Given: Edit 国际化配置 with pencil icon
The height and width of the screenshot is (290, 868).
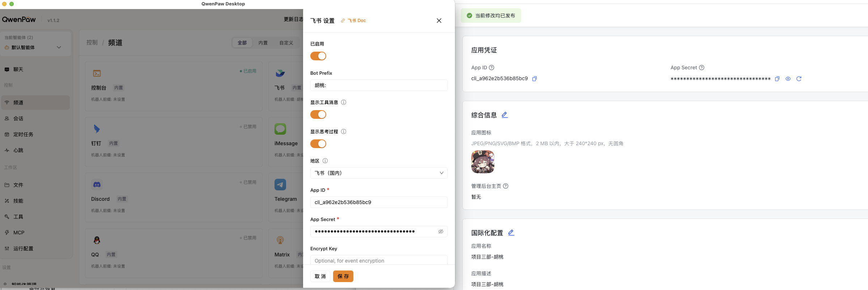Looking at the screenshot, I should (511, 233).
